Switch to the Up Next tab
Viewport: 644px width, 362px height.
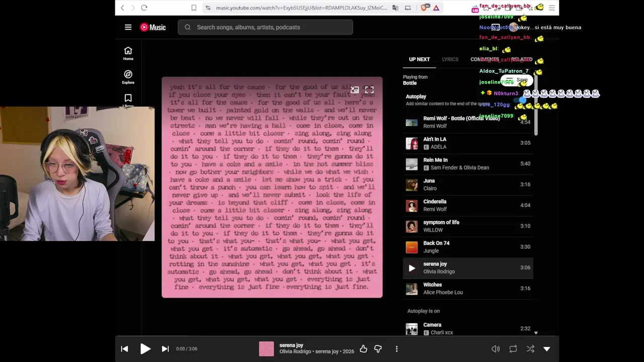(x=419, y=59)
